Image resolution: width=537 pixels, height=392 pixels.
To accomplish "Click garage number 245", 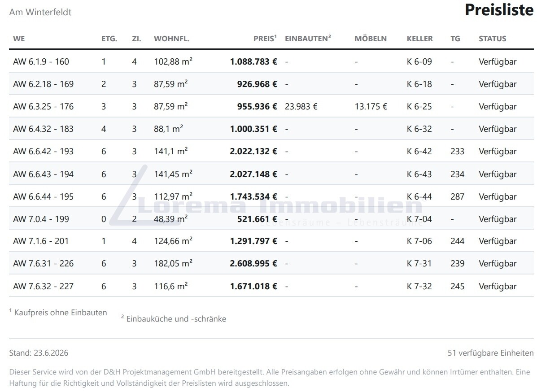I will click(457, 286).
